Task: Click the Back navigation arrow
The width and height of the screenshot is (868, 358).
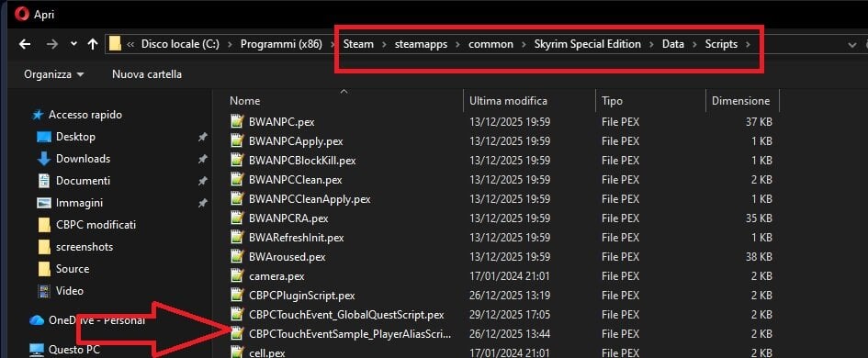Action: pyautogui.click(x=25, y=44)
